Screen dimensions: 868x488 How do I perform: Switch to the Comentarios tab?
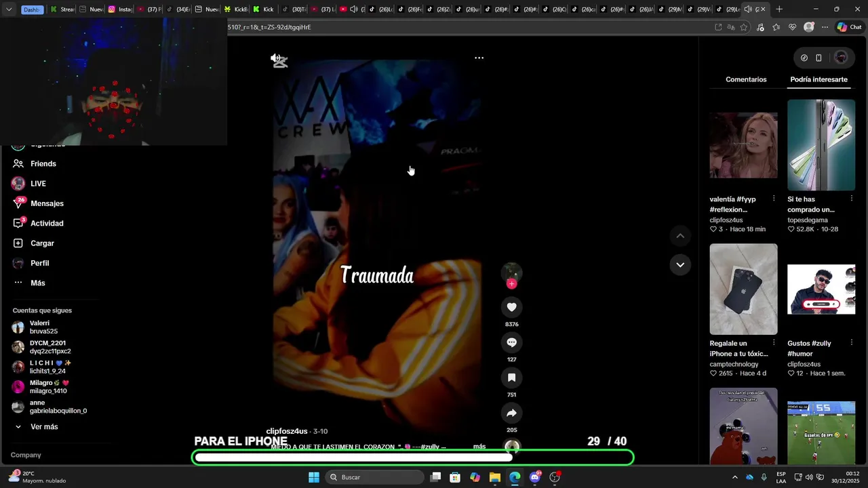[746, 79]
